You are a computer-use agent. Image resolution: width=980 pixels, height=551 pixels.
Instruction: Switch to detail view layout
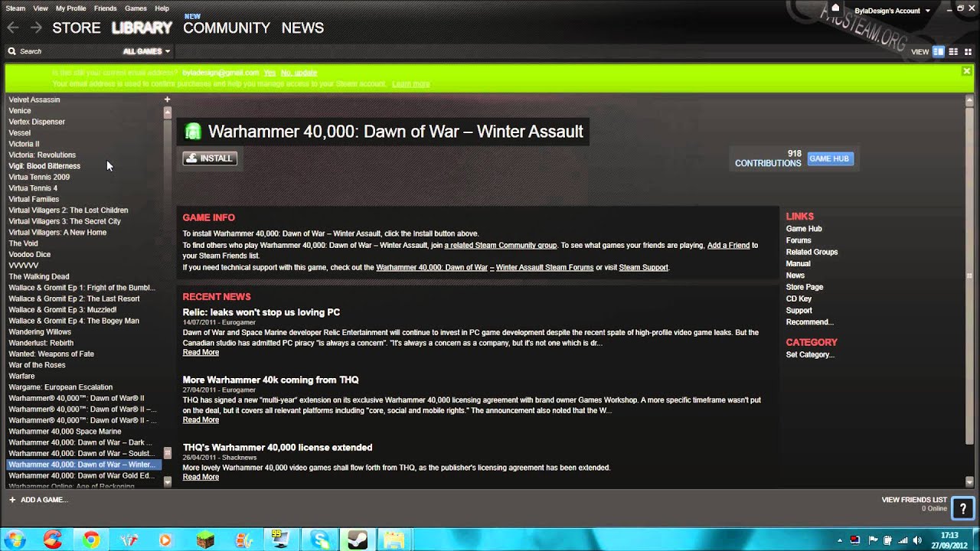click(939, 51)
